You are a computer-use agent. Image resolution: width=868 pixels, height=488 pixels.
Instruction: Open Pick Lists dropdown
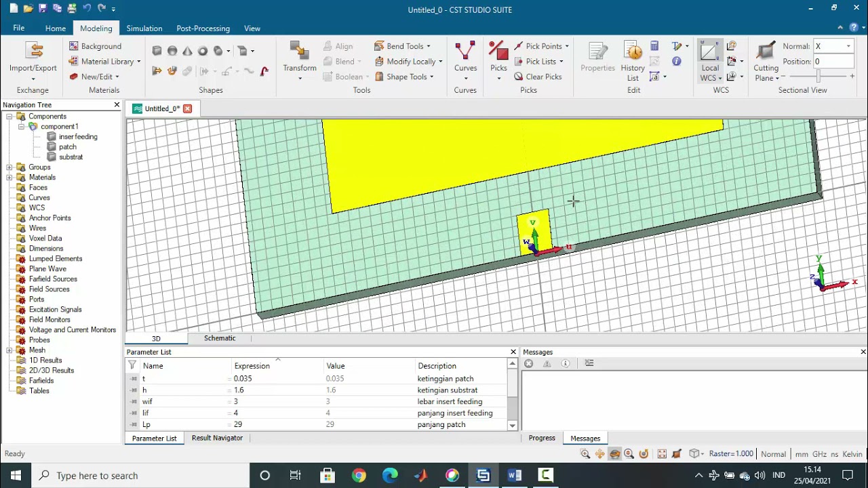538,61
